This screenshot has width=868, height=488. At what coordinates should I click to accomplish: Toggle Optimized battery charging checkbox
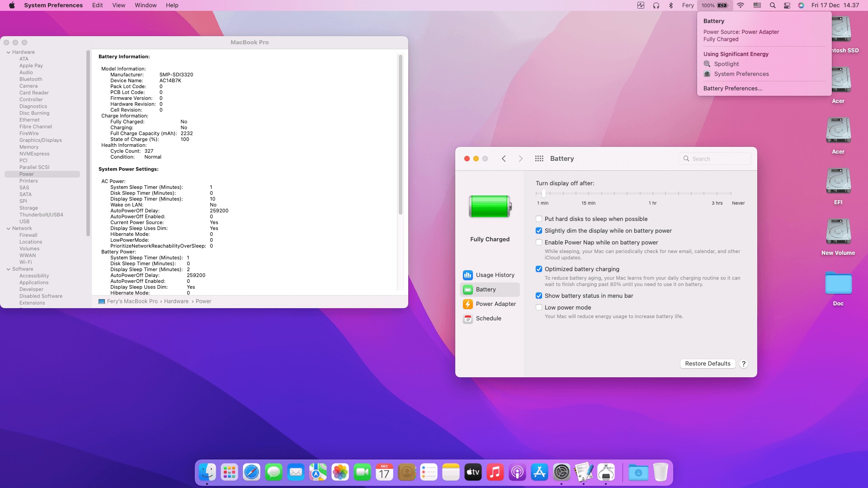pos(539,269)
